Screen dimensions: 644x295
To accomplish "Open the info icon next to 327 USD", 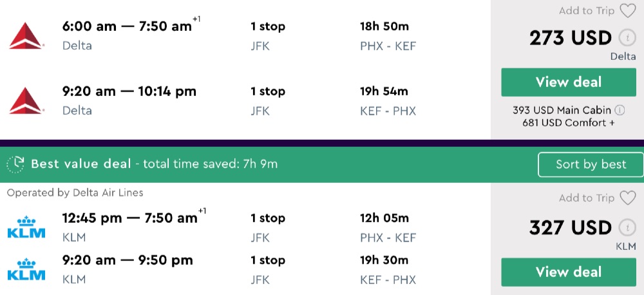I will (x=623, y=227).
